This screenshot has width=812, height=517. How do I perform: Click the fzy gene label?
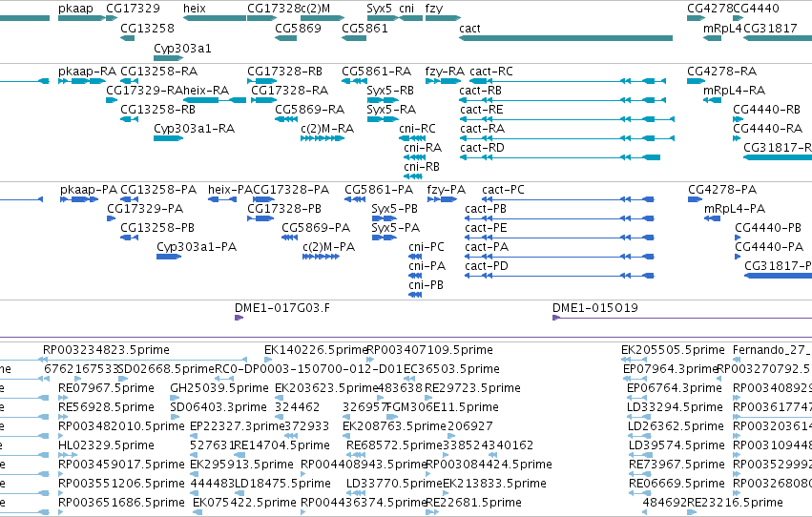[x=434, y=9]
